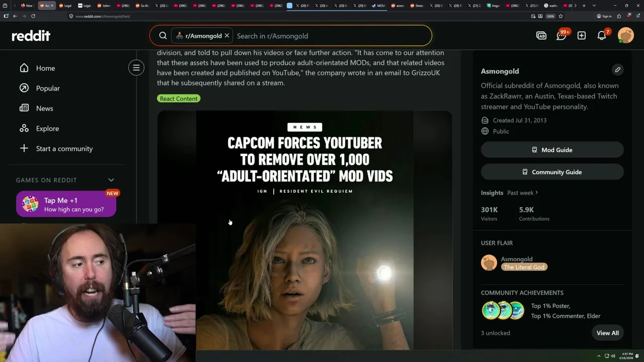Open the Mod Guide button
Screen dimensions: 644x362
552,150
